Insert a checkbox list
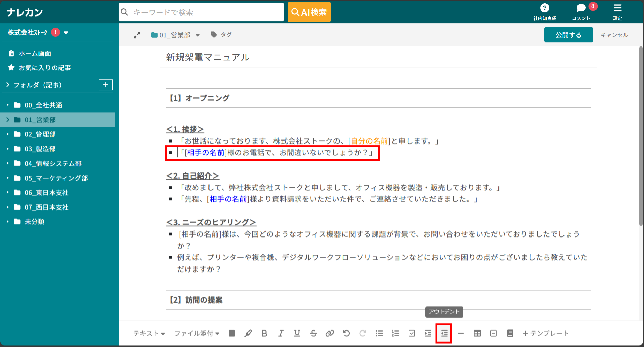Screen dimensions: 644x347 click(411, 333)
